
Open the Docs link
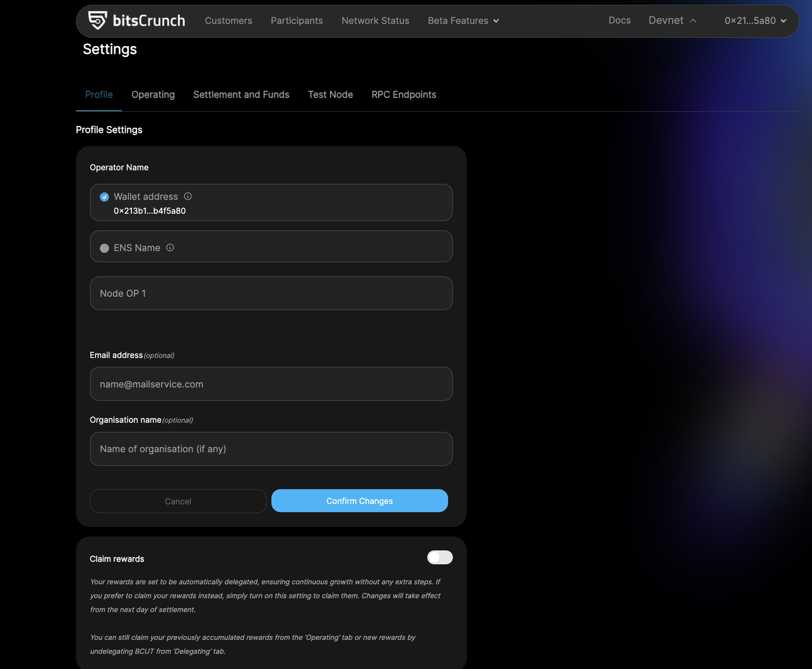coord(620,20)
